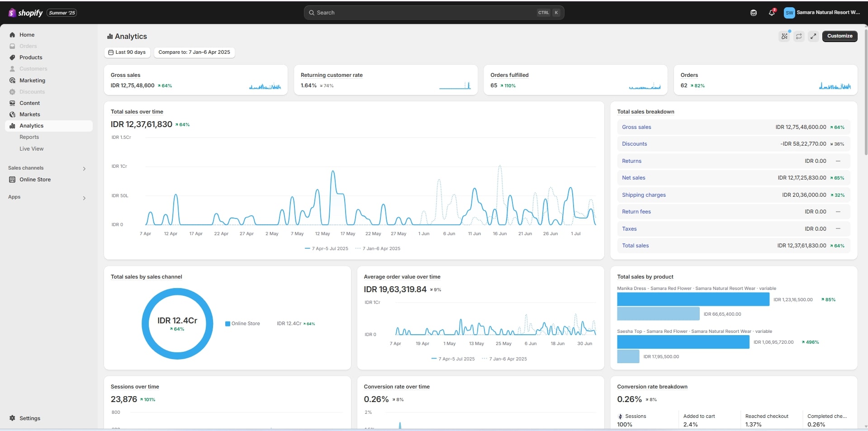
Task: Click the Sessions funnel icon
Action: 620,417
